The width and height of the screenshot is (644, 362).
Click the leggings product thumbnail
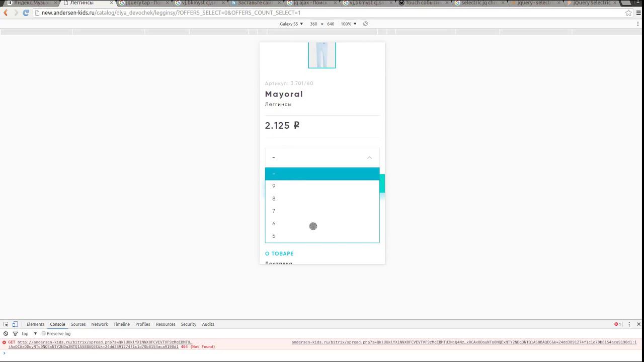[x=322, y=55]
